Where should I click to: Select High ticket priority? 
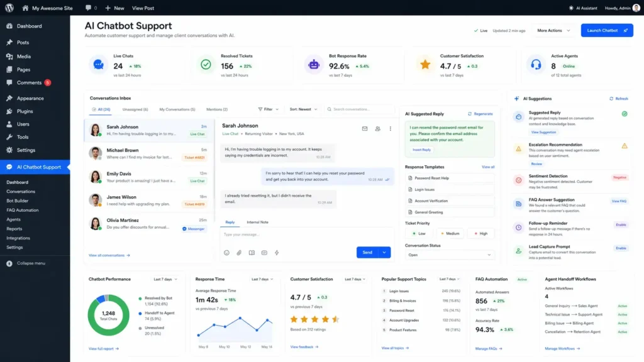[x=481, y=234]
